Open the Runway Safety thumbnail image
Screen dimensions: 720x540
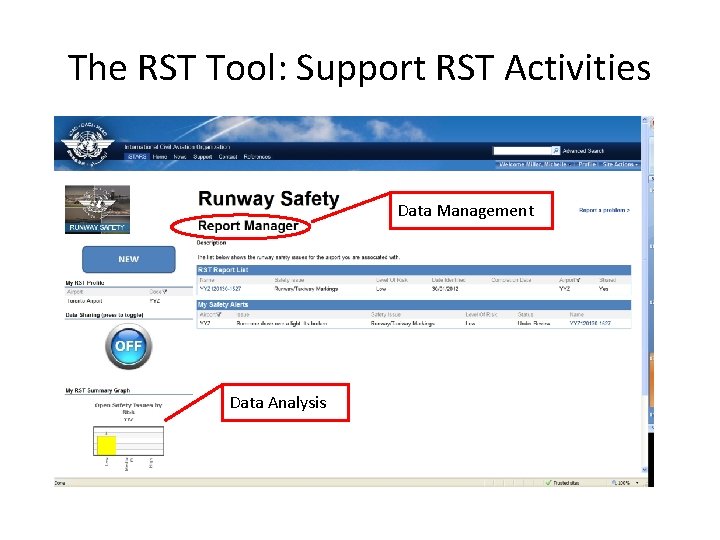click(97, 209)
